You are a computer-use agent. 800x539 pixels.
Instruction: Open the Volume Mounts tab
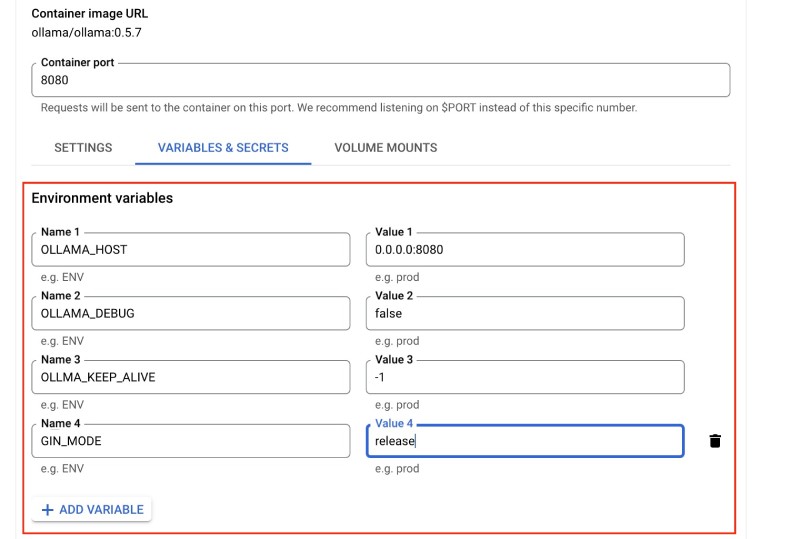tap(385, 147)
